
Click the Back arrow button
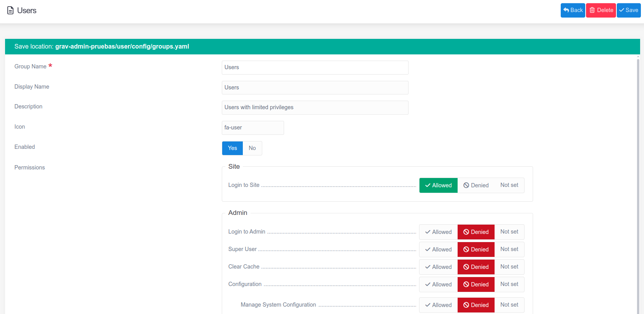click(x=573, y=10)
